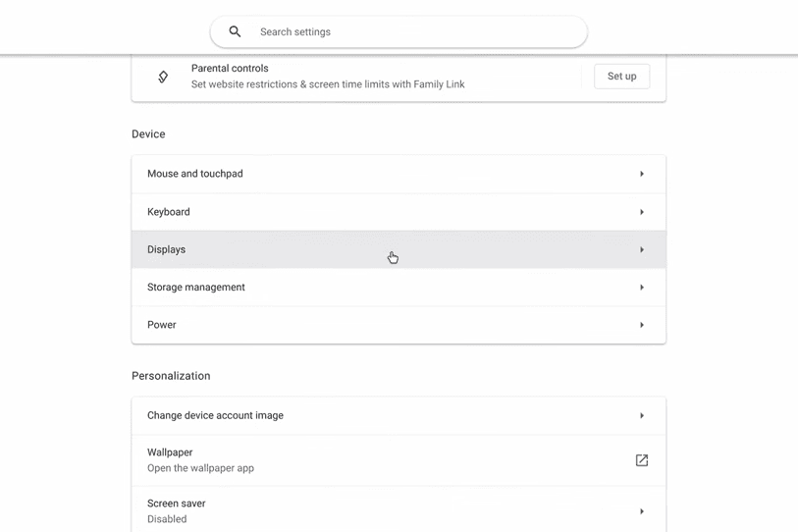The height and width of the screenshot is (532, 798).
Task: Click the magnifying glass search icon
Action: 235,31
